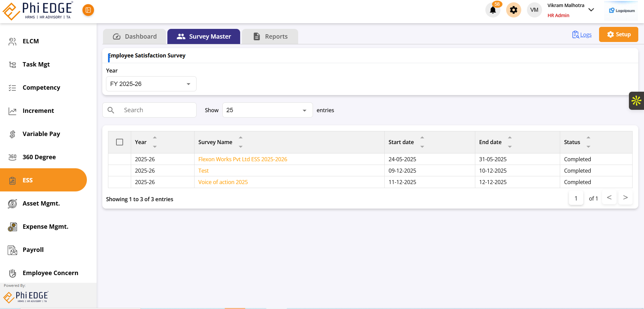This screenshot has height=309, width=644.
Task: Click the Setup button
Action: point(619,35)
